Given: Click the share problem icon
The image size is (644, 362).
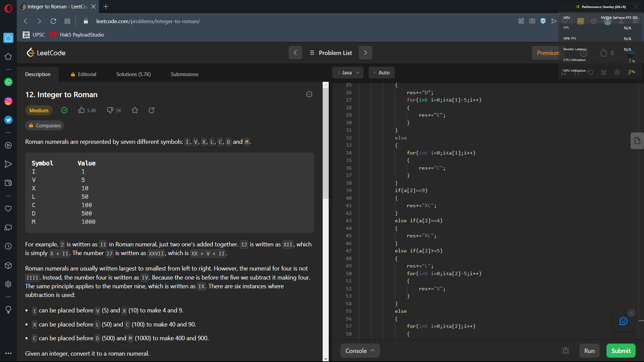Looking at the screenshot, I should pos(152,110).
